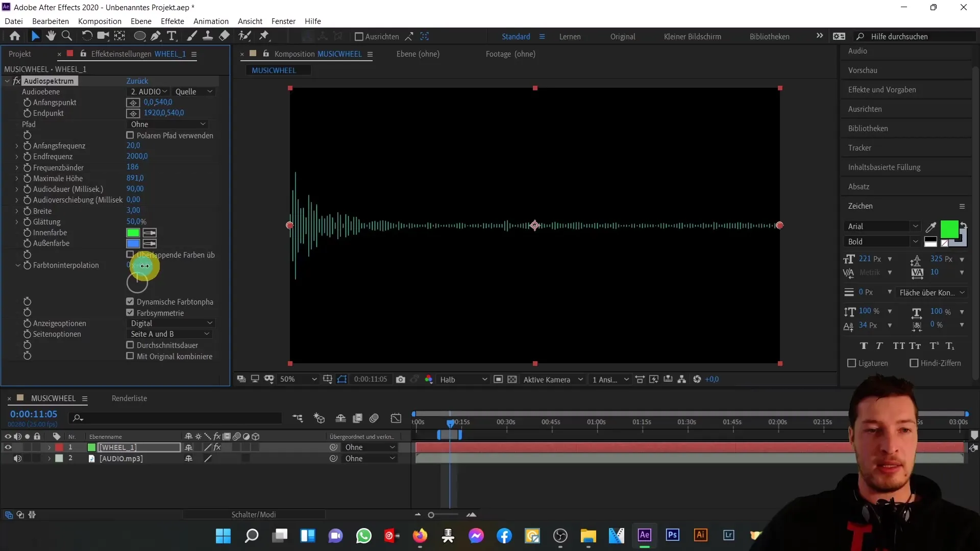Image resolution: width=980 pixels, height=551 pixels.
Task: Open Datei menu
Action: [14, 21]
